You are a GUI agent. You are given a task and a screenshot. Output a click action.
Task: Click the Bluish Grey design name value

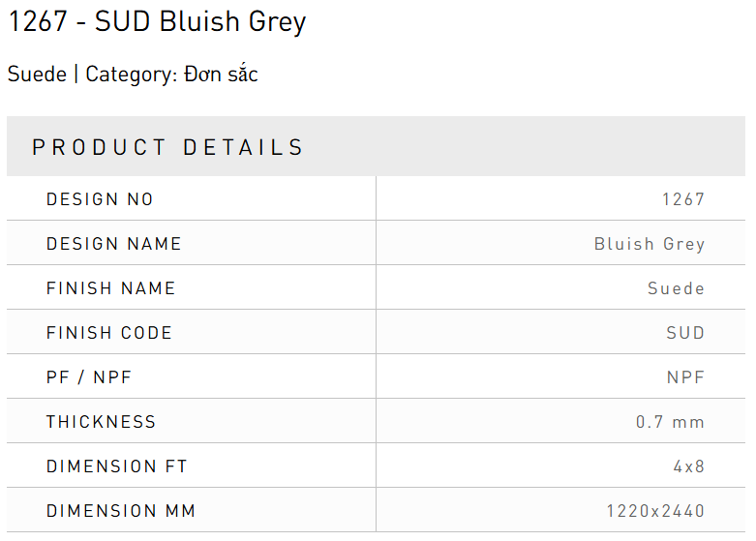[x=650, y=244]
